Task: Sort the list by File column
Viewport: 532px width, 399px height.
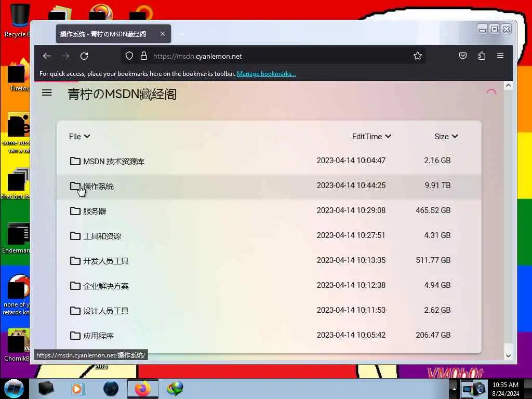Action: point(79,137)
